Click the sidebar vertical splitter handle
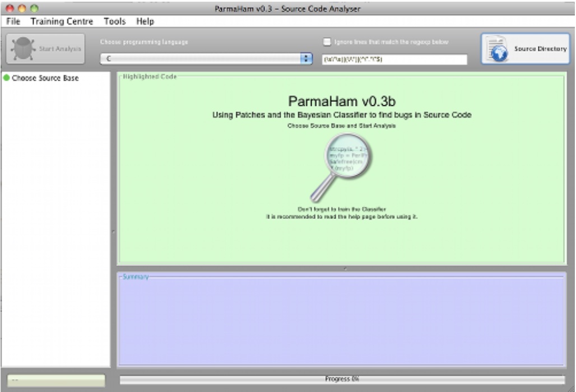 114,231
